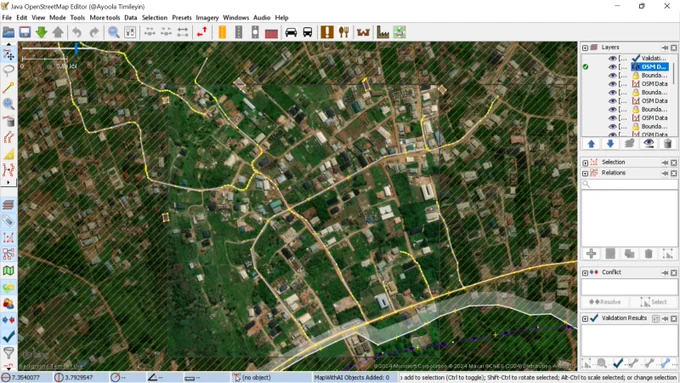Select the brown exclamation mark preset icon

click(x=327, y=32)
